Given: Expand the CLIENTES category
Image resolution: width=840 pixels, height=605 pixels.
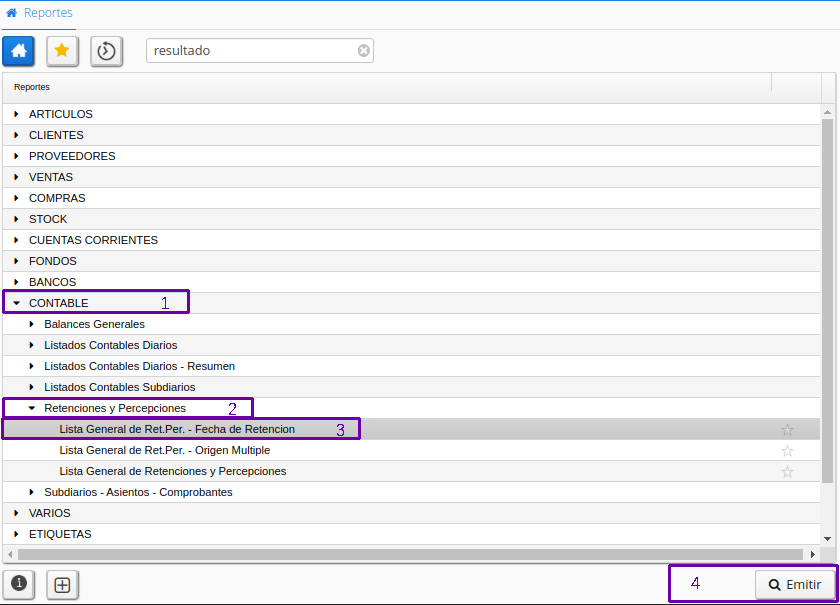Looking at the screenshot, I should pyautogui.click(x=16, y=135).
